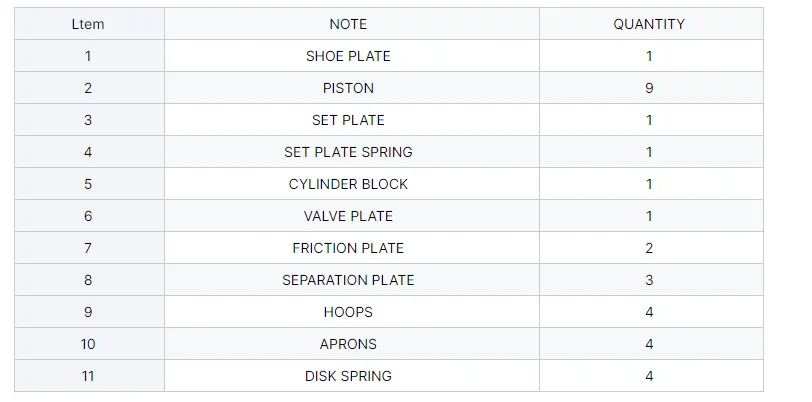Click the SET PLATE cell in row 3

click(352, 120)
